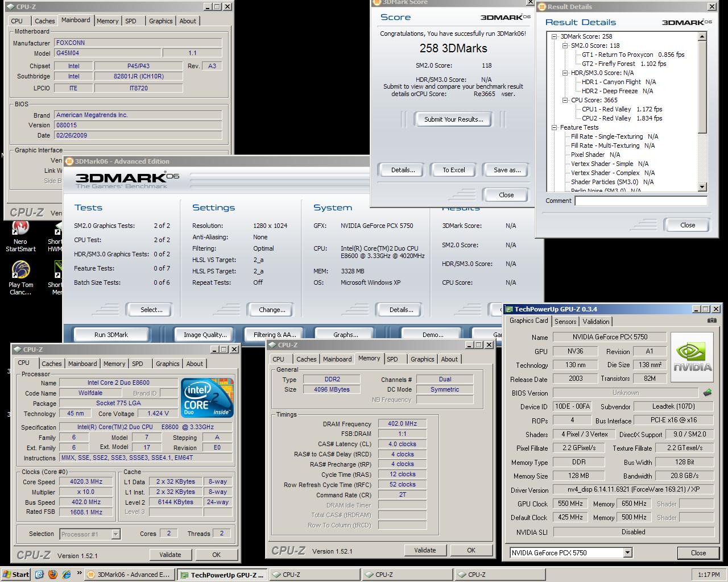
Task: Click the Core Speed 4020.3 MHz value
Action: coord(86,482)
